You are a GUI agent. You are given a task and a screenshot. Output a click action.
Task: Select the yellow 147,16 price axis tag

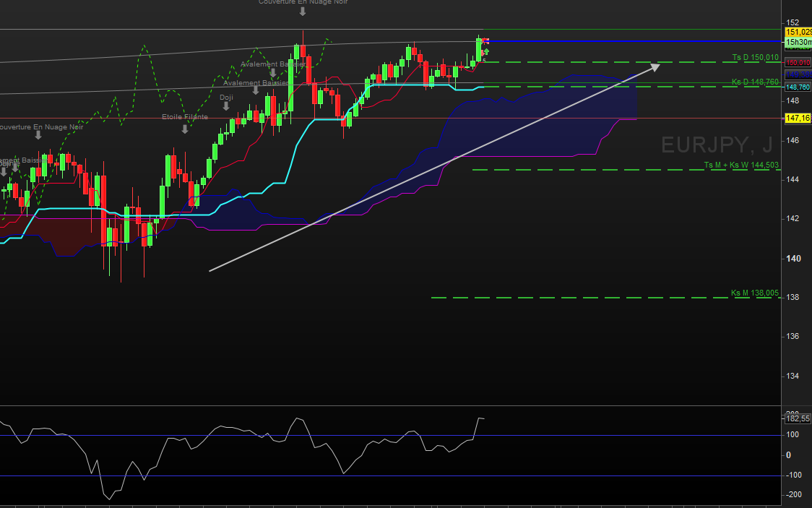pos(798,118)
